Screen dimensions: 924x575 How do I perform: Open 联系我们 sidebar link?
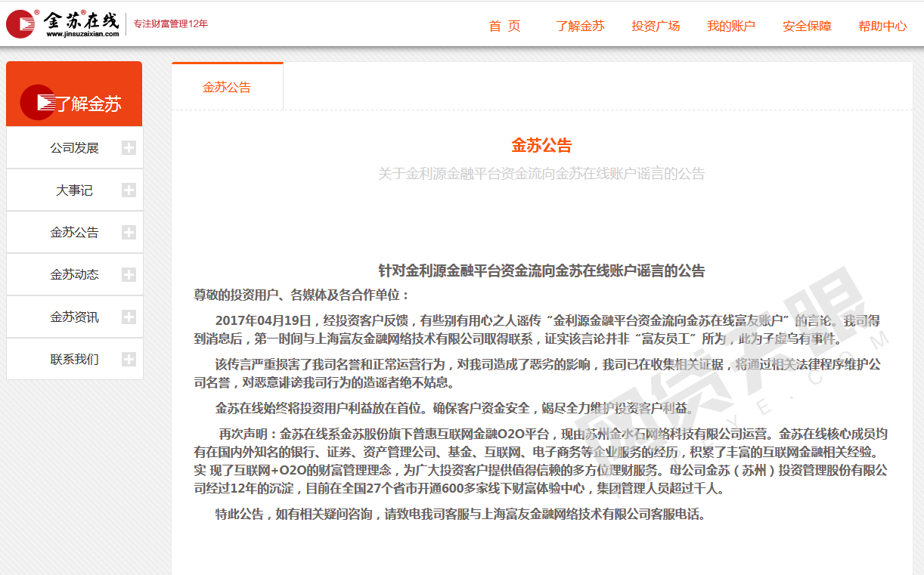coord(75,360)
